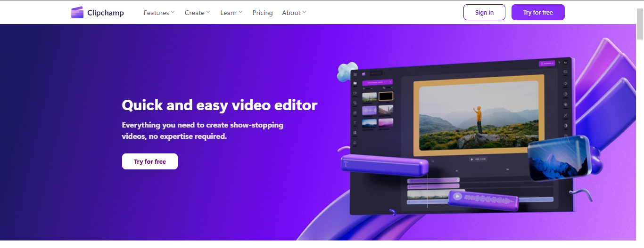The height and width of the screenshot is (248, 644).
Task: Click the scrollbar up arrow
Action: [640, 4]
